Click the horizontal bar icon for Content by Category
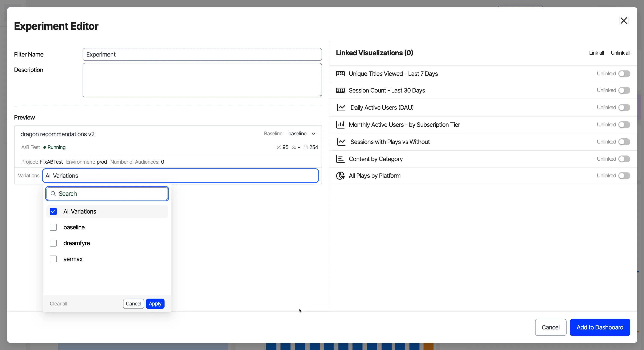Image resolution: width=644 pixels, height=350 pixels. [340, 159]
